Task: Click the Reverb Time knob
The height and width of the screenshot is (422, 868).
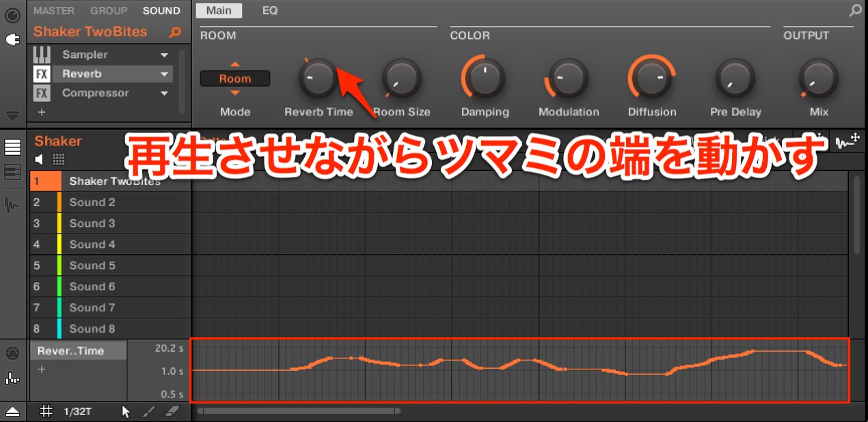Action: pos(318,78)
